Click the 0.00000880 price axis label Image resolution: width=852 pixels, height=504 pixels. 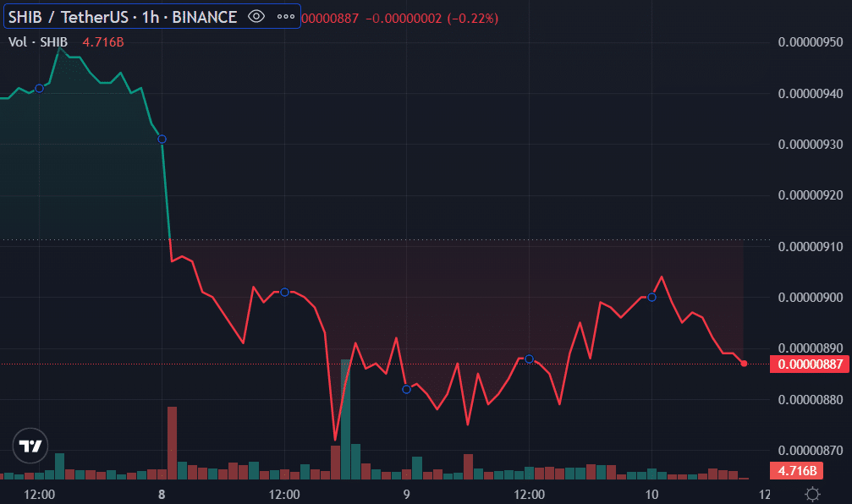click(x=811, y=399)
